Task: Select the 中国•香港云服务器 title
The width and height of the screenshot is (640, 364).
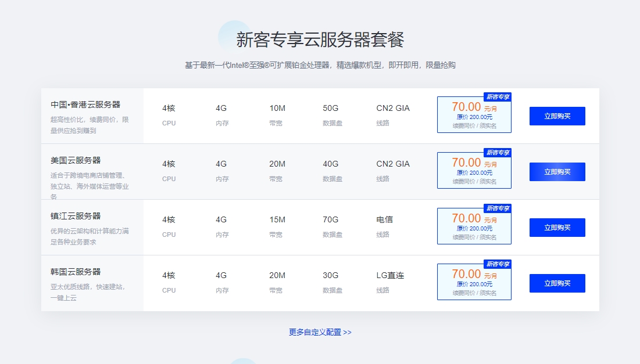Action: pyautogui.click(x=85, y=104)
